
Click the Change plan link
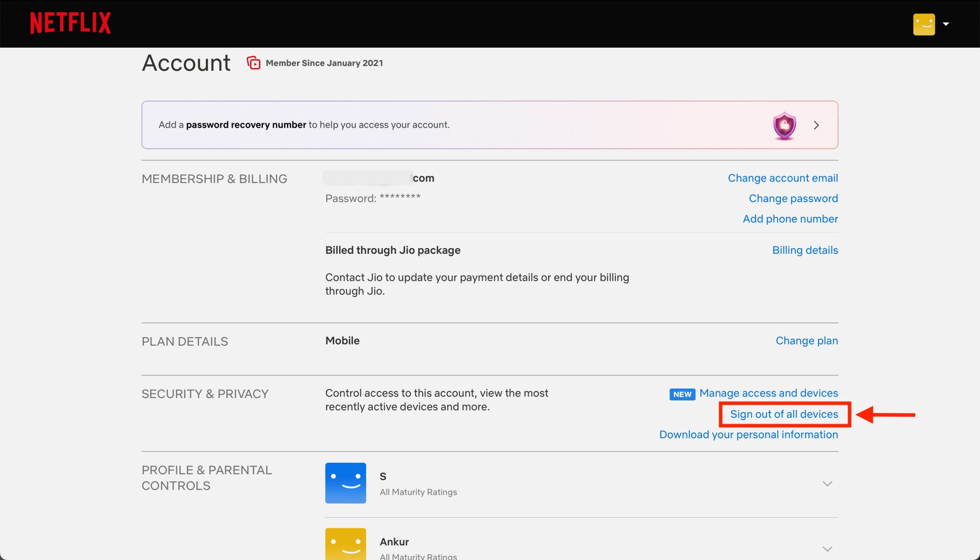(806, 341)
